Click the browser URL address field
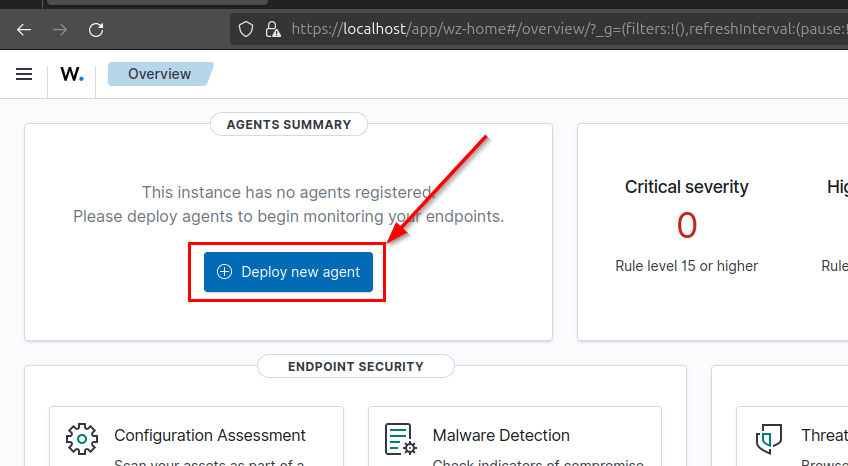Screen dimensions: 848x466 539,29
